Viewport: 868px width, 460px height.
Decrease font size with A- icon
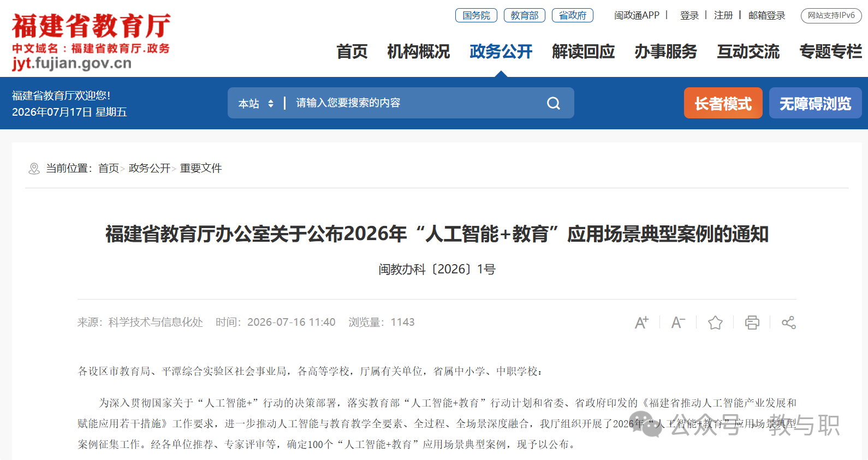coord(678,322)
